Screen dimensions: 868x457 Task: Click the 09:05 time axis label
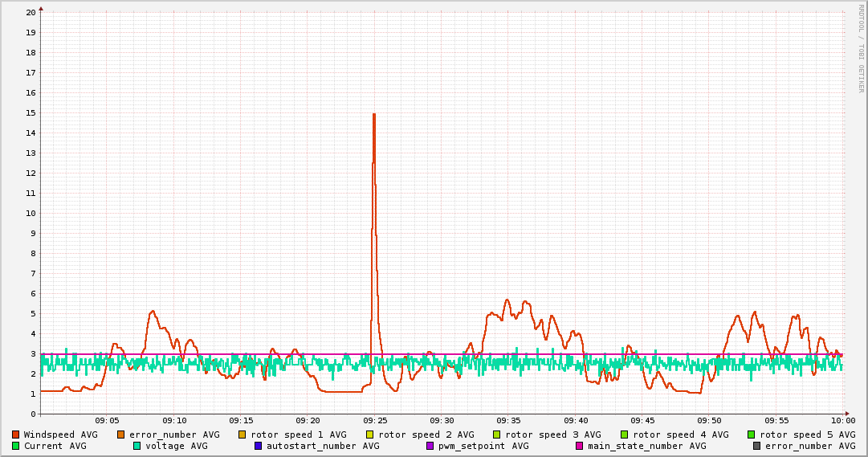(x=108, y=421)
